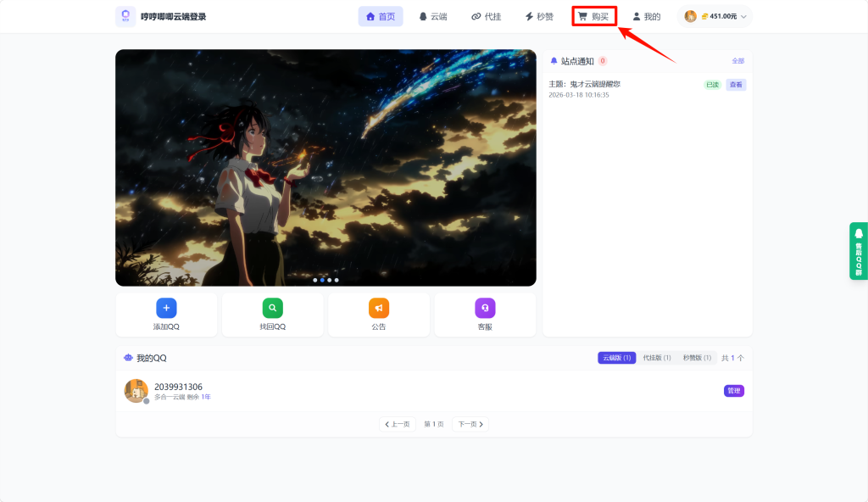Click the site logo icon
Image resolution: width=868 pixels, height=502 pixels.
125,16
